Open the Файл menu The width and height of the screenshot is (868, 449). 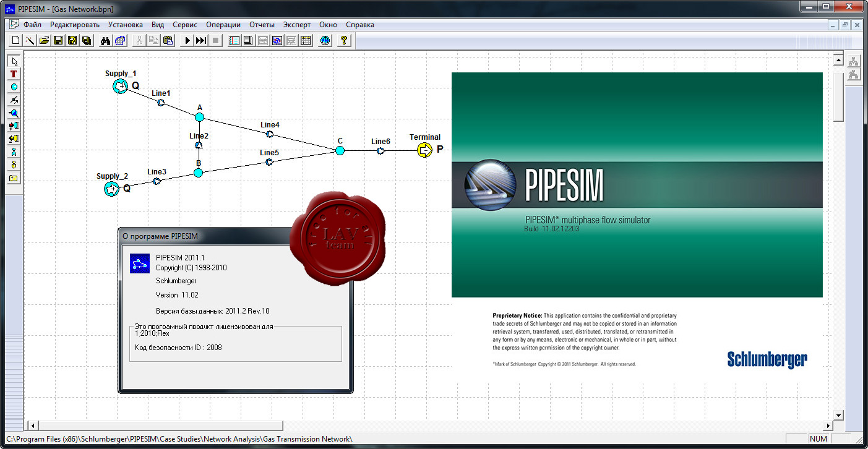[x=33, y=25]
